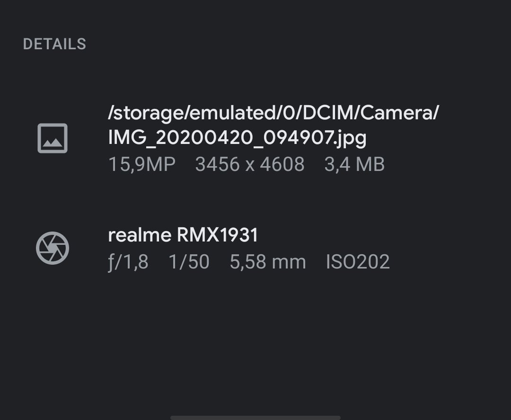Viewport: 511px width, 420px height.
Task: Tap the 5,58 mm focal length
Action: (268, 262)
